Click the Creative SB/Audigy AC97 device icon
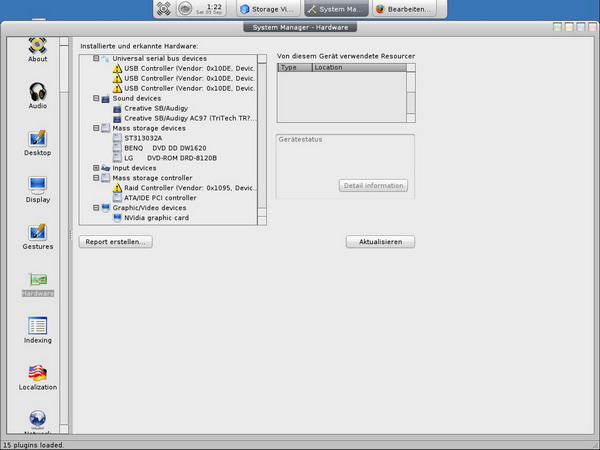 [x=117, y=119]
